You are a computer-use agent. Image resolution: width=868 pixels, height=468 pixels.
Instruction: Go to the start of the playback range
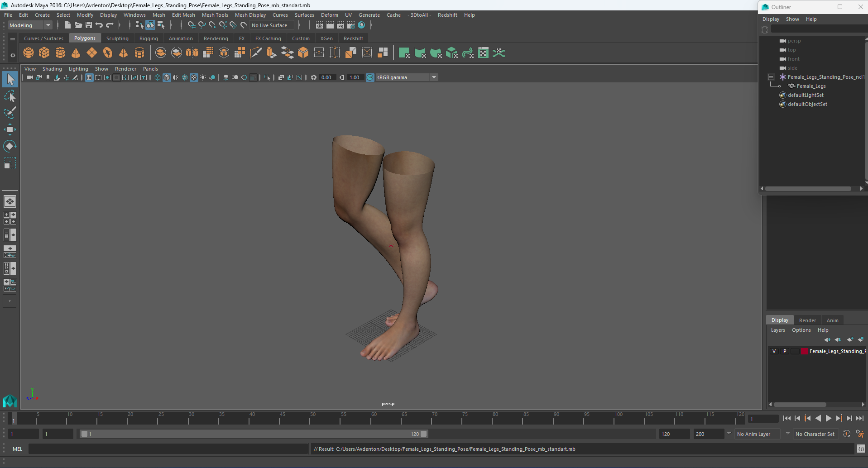click(787, 419)
